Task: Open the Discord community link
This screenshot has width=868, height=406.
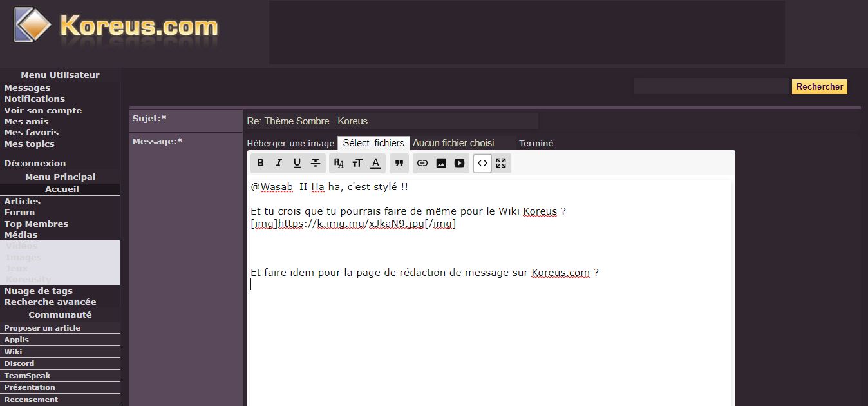Action: click(x=19, y=363)
